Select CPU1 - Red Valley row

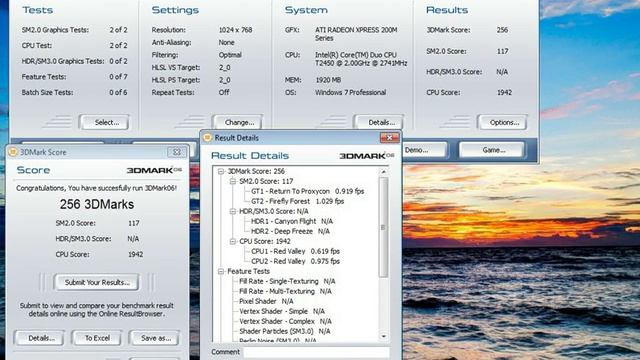tap(296, 251)
